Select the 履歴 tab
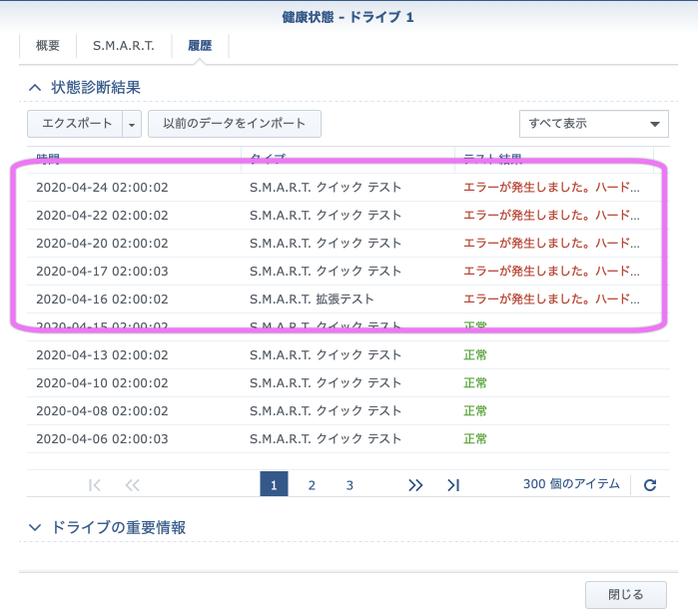698x616 pixels. tap(200, 46)
